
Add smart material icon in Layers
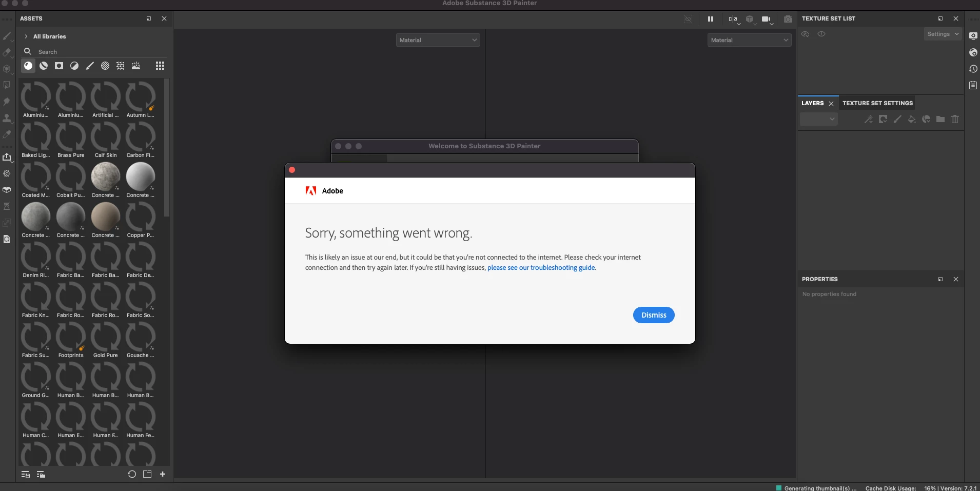pyautogui.click(x=926, y=119)
